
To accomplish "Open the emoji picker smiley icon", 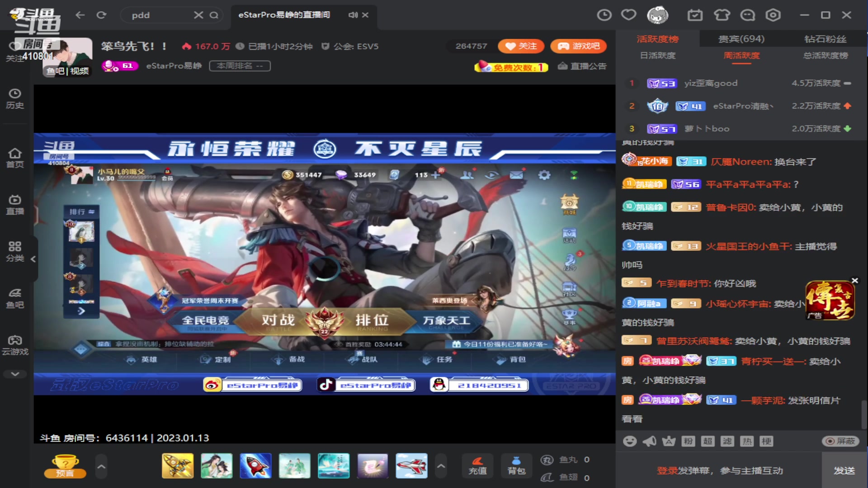I will 630,441.
